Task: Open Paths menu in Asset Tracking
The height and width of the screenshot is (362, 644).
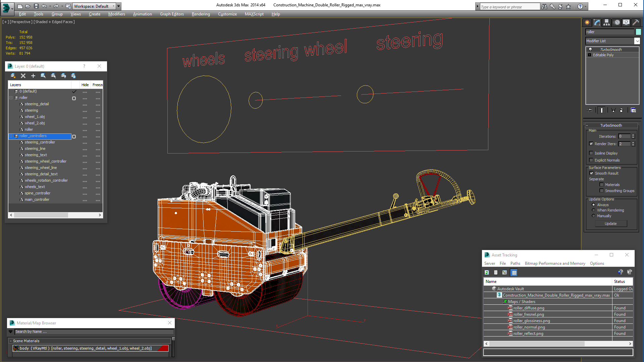Action: tap(515, 263)
